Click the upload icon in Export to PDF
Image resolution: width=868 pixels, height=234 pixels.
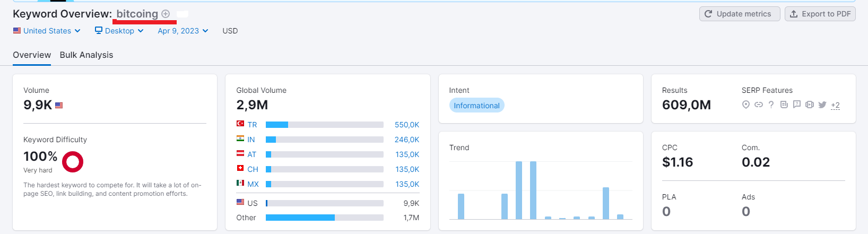click(794, 14)
